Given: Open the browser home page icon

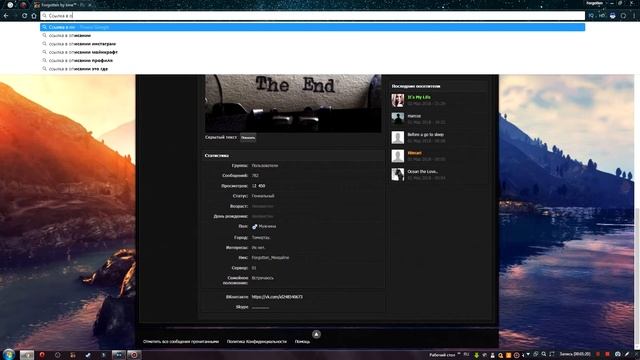Looking at the screenshot, I should (34, 16).
